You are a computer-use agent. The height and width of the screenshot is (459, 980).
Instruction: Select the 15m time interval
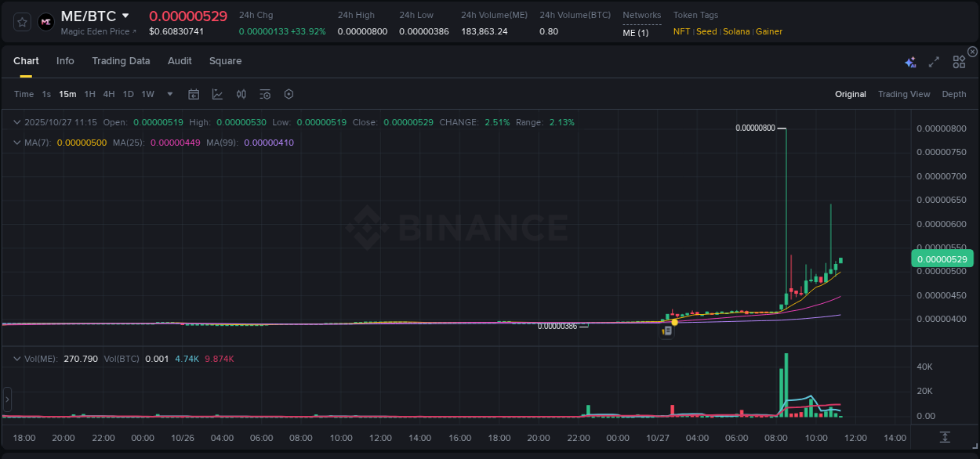tap(67, 93)
